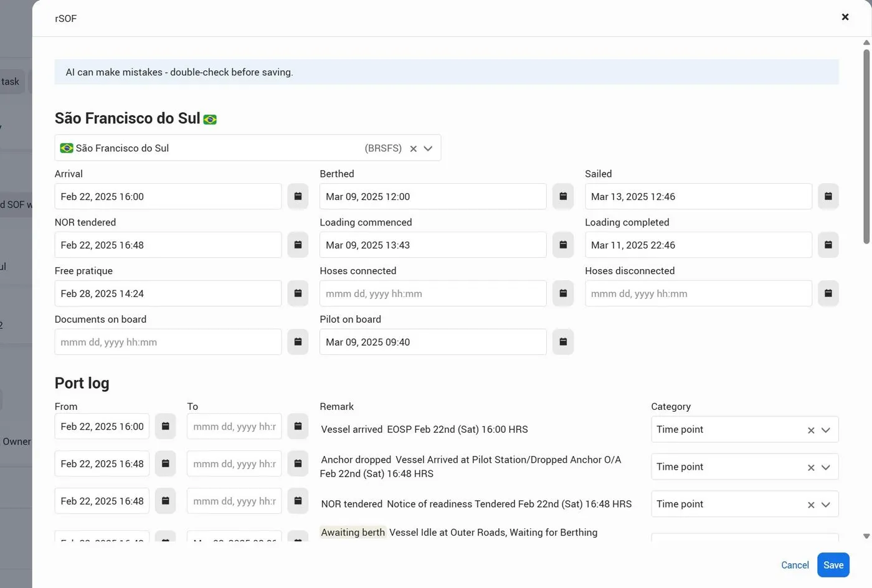Click the From field of Anchor dropped row
The height and width of the screenshot is (588, 872).
click(x=102, y=464)
